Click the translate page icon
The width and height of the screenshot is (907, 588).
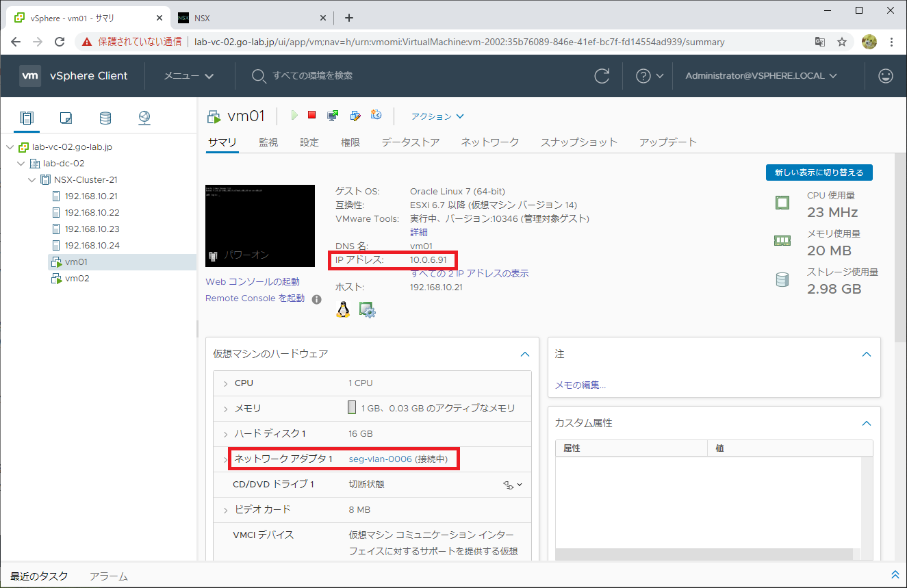point(820,42)
